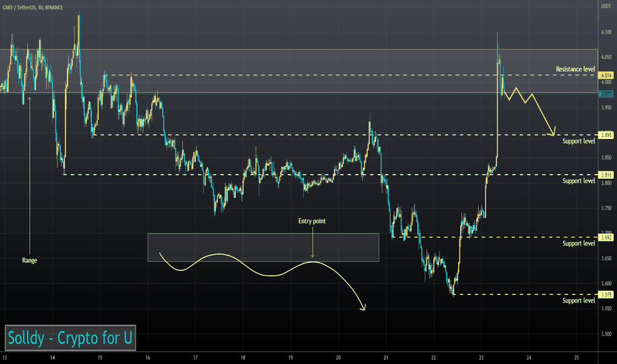
Task: Click the USDT currency label
Action: pyautogui.click(x=606, y=6)
